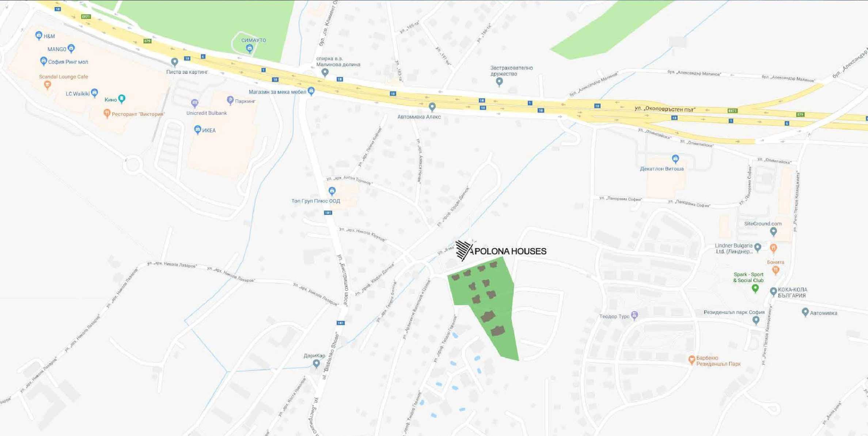Open the Топ Груп Плюс ООД pin
This screenshot has width=868, height=436.
pyautogui.click(x=332, y=191)
